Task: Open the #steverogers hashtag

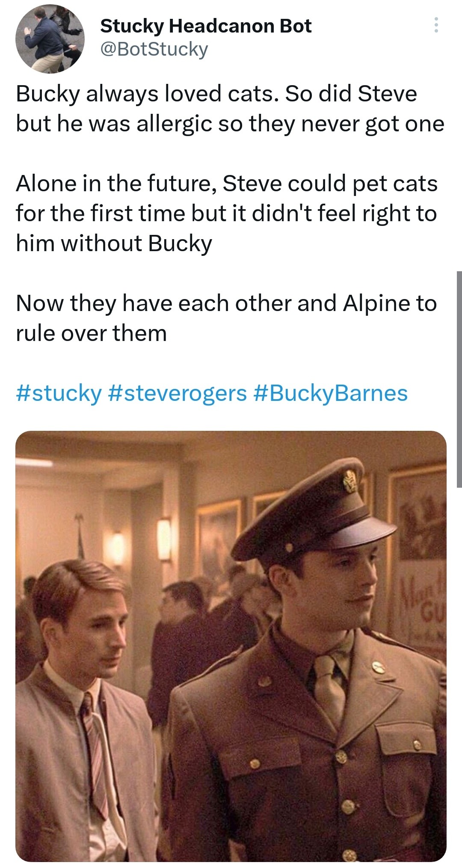Action: pyautogui.click(x=178, y=393)
